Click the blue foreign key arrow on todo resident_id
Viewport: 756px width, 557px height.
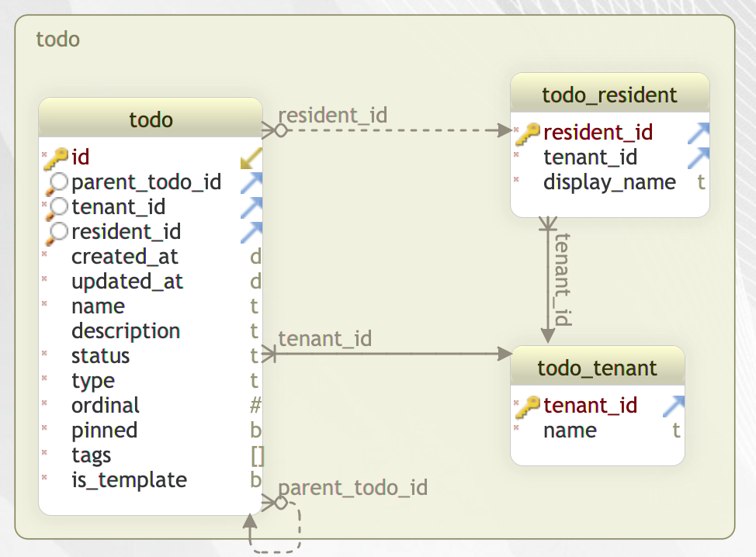pyautogui.click(x=251, y=234)
